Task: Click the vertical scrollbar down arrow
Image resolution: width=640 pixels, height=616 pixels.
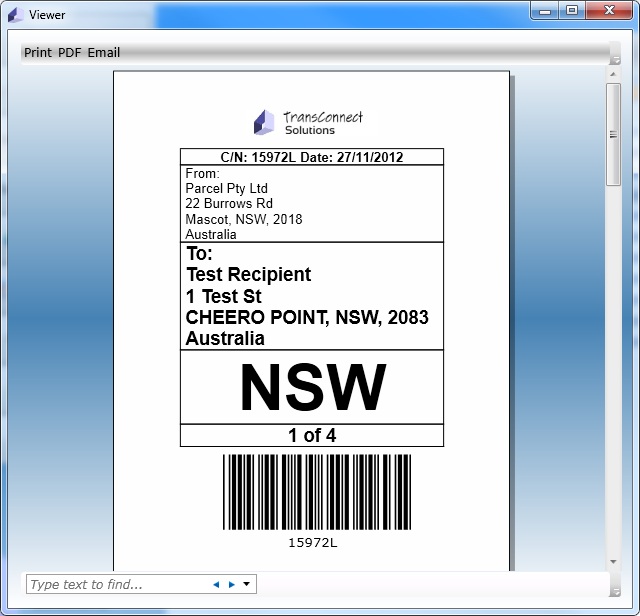Action: click(613, 562)
